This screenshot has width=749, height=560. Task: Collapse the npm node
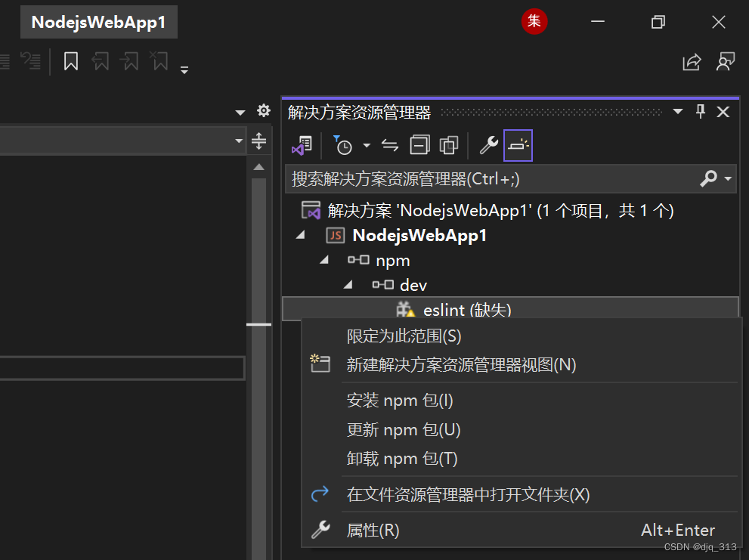[x=324, y=260]
